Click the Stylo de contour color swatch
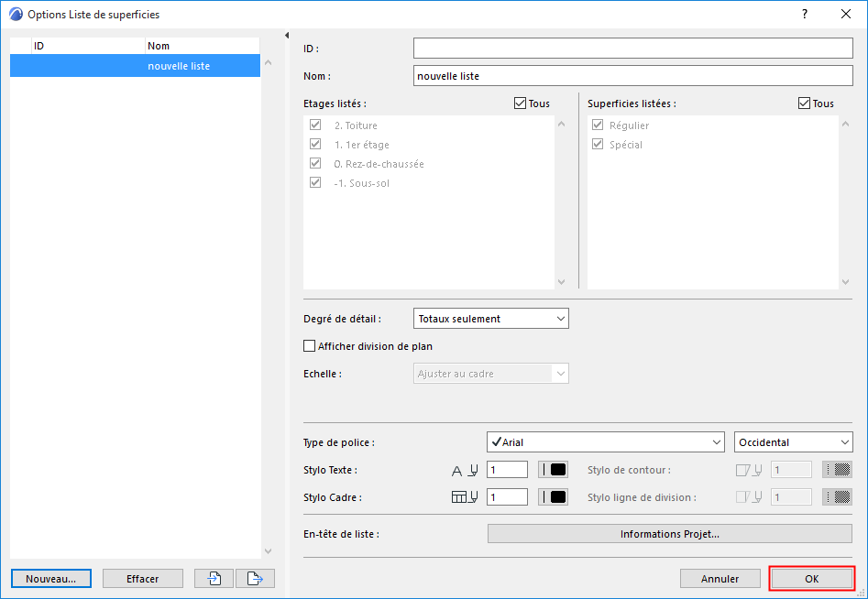The height and width of the screenshot is (599, 868). [x=837, y=470]
